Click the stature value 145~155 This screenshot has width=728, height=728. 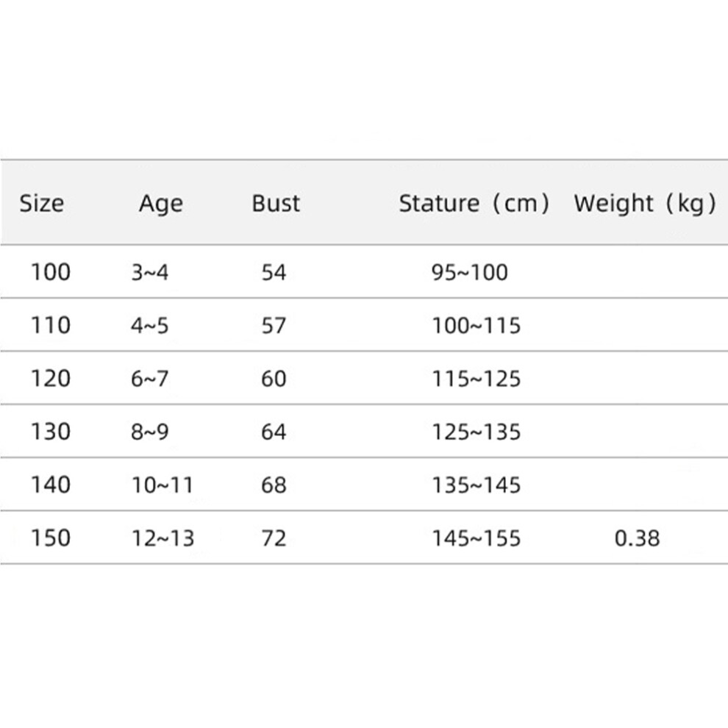477,538
